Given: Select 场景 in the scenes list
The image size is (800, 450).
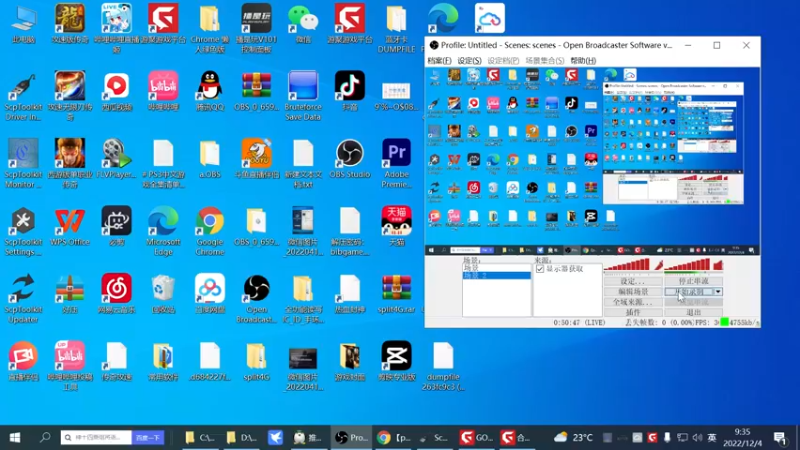Looking at the screenshot, I should point(496,268).
